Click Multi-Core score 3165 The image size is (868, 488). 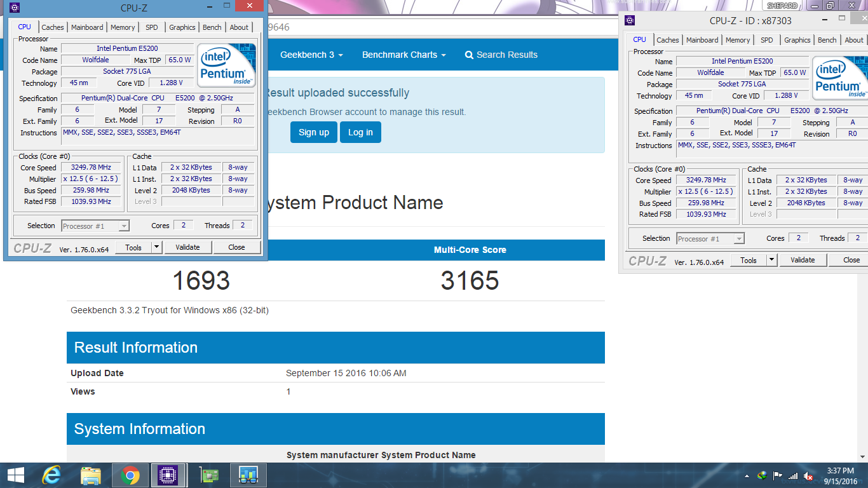tap(470, 280)
